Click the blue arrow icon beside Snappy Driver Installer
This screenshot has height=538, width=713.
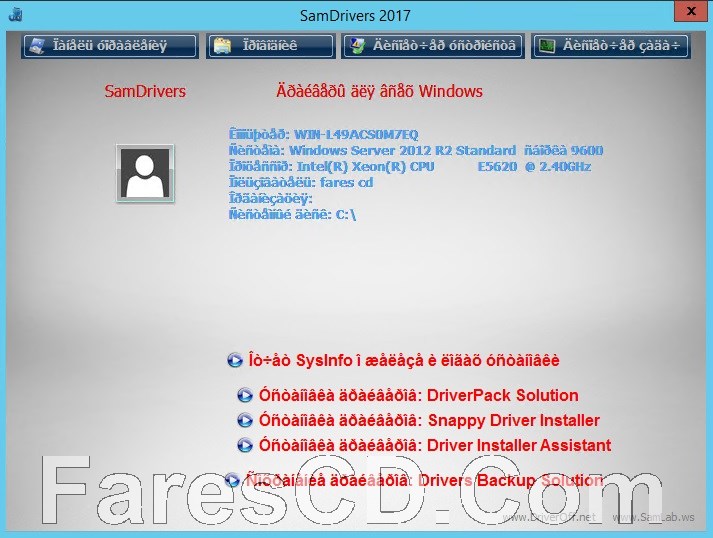click(245, 420)
